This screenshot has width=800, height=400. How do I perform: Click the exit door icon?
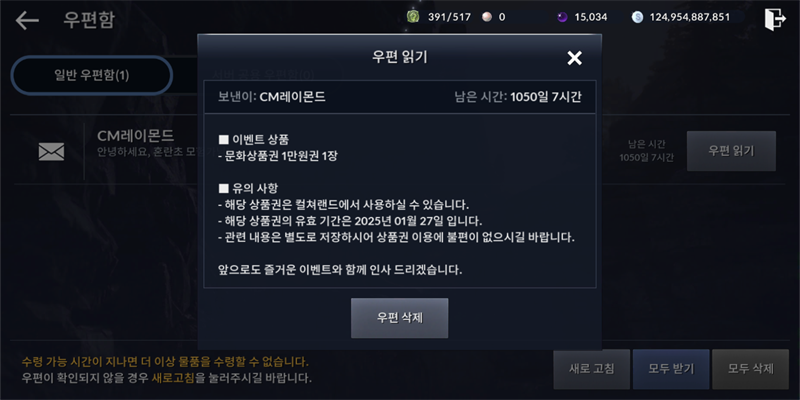coord(775,19)
